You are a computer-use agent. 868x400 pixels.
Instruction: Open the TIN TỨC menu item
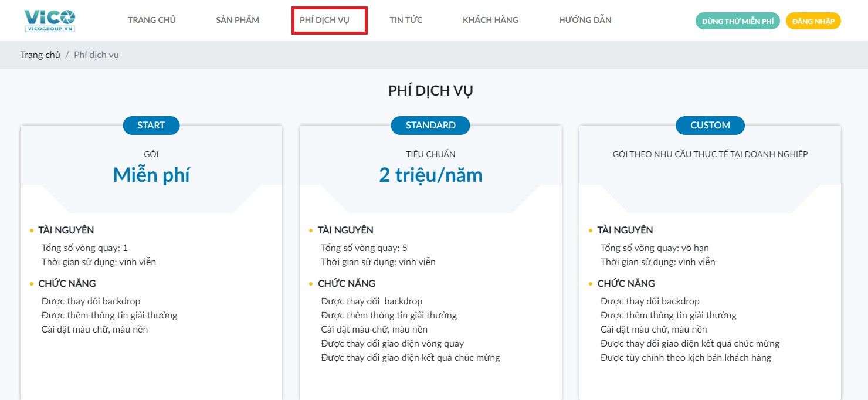point(406,20)
